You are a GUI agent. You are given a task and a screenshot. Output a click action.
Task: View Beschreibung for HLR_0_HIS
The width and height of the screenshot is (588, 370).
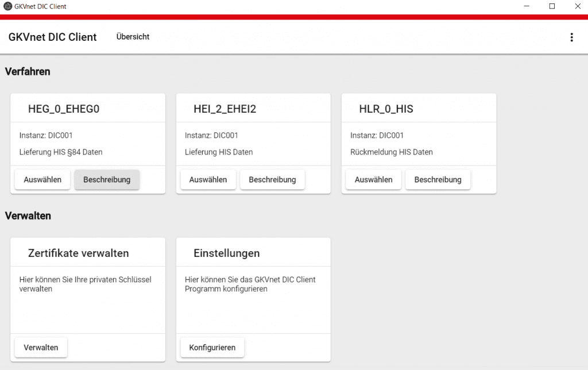click(438, 179)
